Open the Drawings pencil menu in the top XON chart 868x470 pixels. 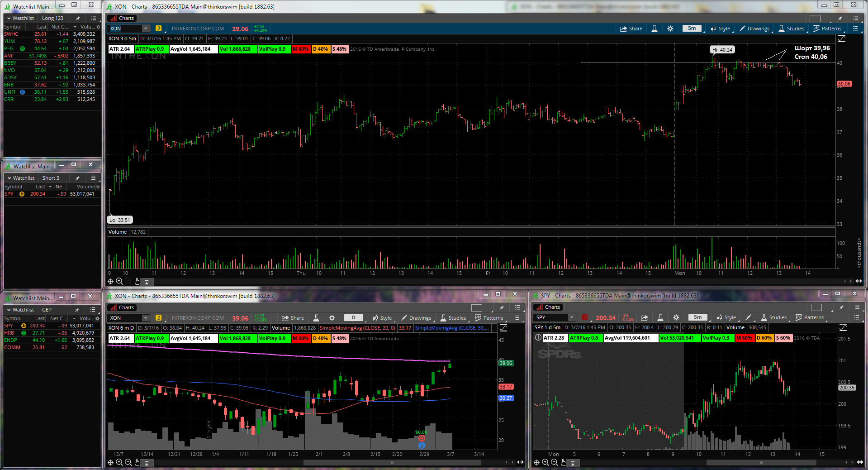[754, 29]
